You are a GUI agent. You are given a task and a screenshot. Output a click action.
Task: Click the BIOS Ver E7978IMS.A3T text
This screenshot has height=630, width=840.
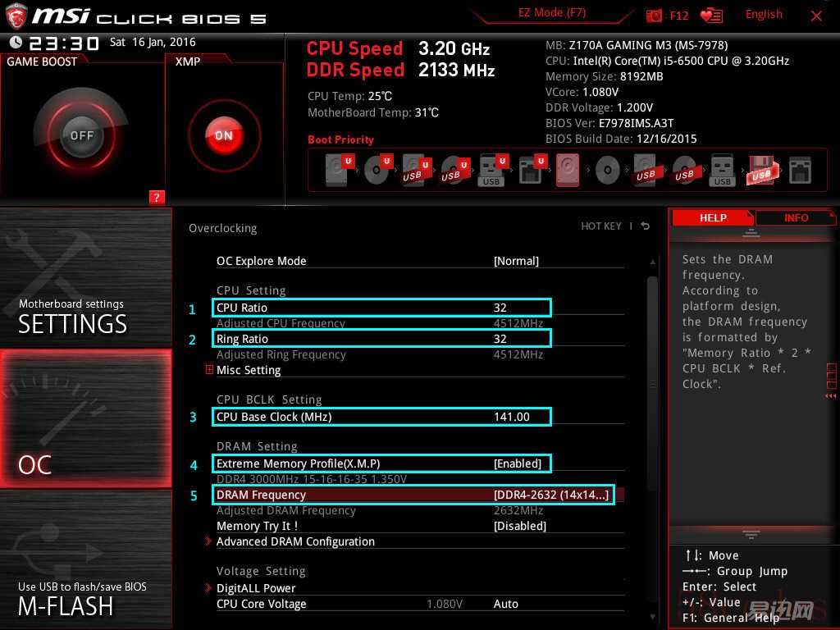609,123
